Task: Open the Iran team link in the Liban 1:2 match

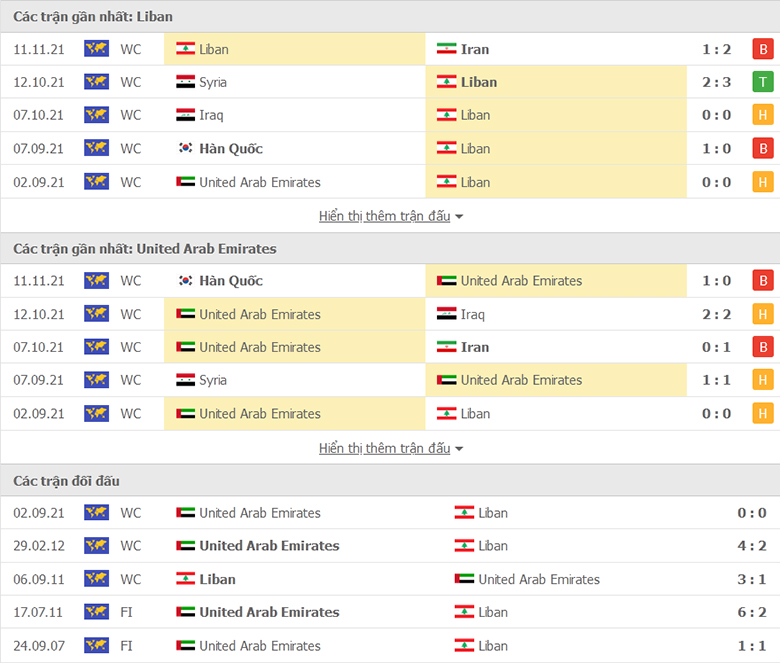Action: pos(475,49)
